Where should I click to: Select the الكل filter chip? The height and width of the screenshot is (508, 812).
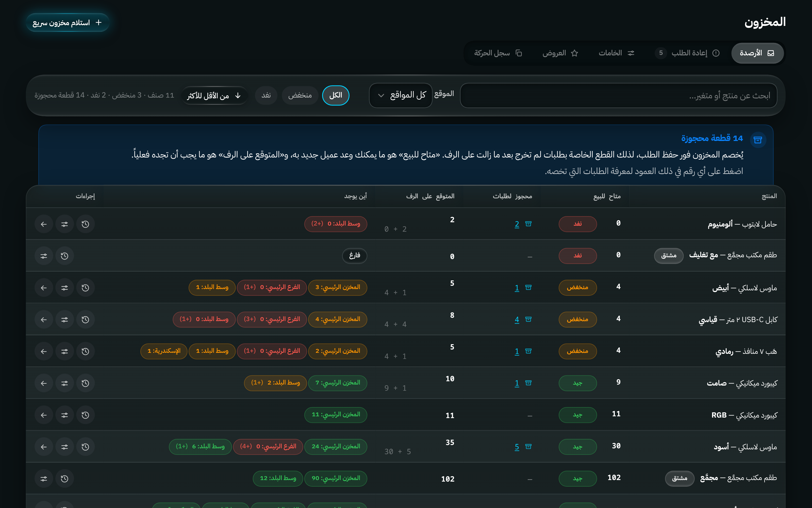point(336,96)
